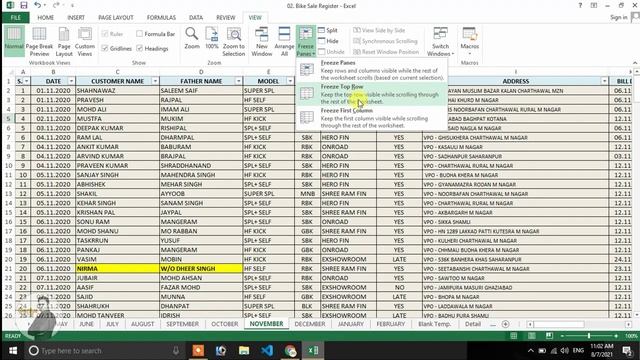Save the workbook via quick access

[24, 5]
